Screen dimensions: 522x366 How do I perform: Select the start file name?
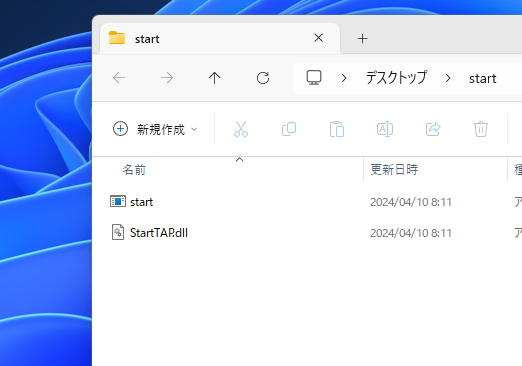pos(141,202)
